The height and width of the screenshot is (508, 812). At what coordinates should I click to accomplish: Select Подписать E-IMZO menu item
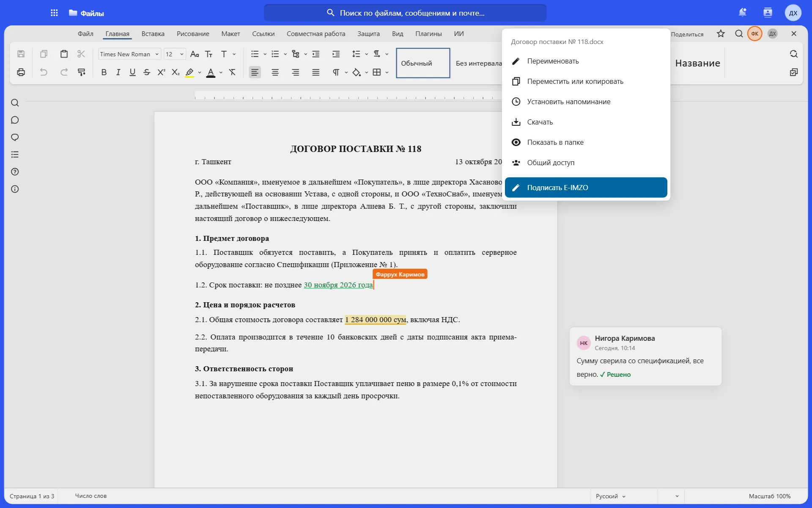586,188
